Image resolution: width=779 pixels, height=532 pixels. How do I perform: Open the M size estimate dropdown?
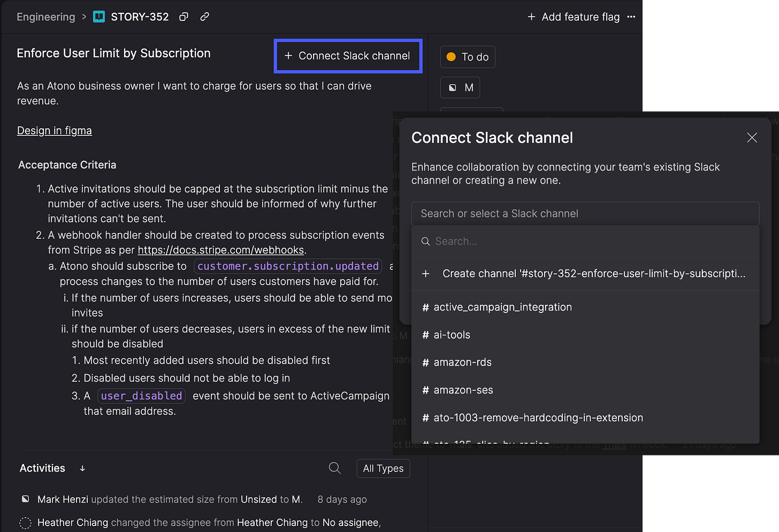(460, 88)
